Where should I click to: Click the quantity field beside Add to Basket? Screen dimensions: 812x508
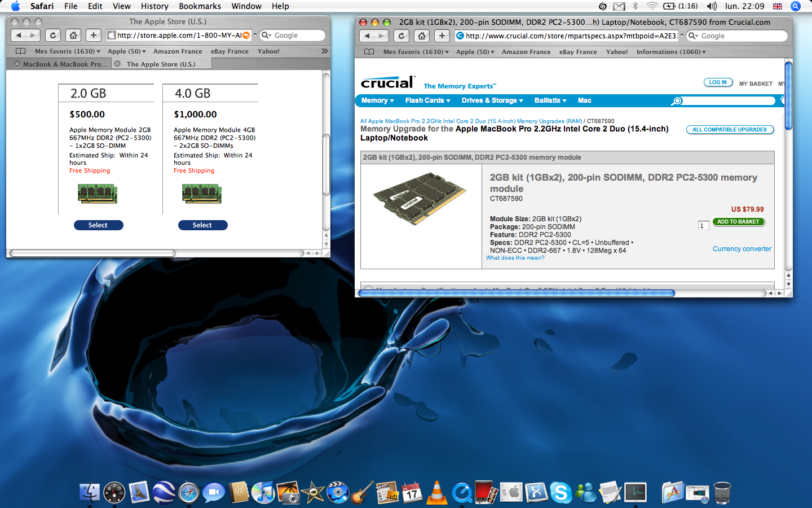pyautogui.click(x=703, y=226)
